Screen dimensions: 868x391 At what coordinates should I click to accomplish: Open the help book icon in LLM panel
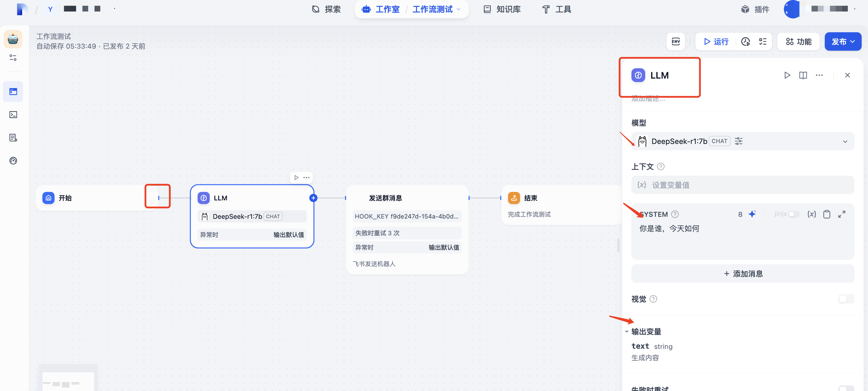pos(803,75)
